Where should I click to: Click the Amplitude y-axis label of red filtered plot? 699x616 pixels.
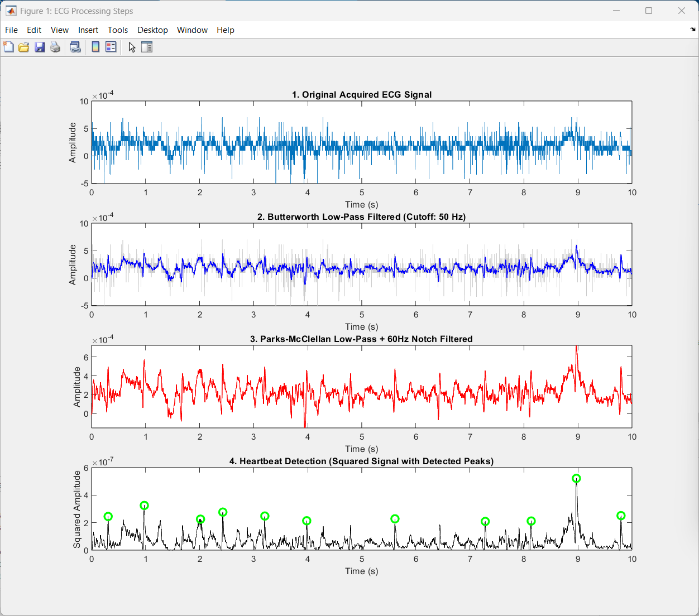(x=77, y=387)
